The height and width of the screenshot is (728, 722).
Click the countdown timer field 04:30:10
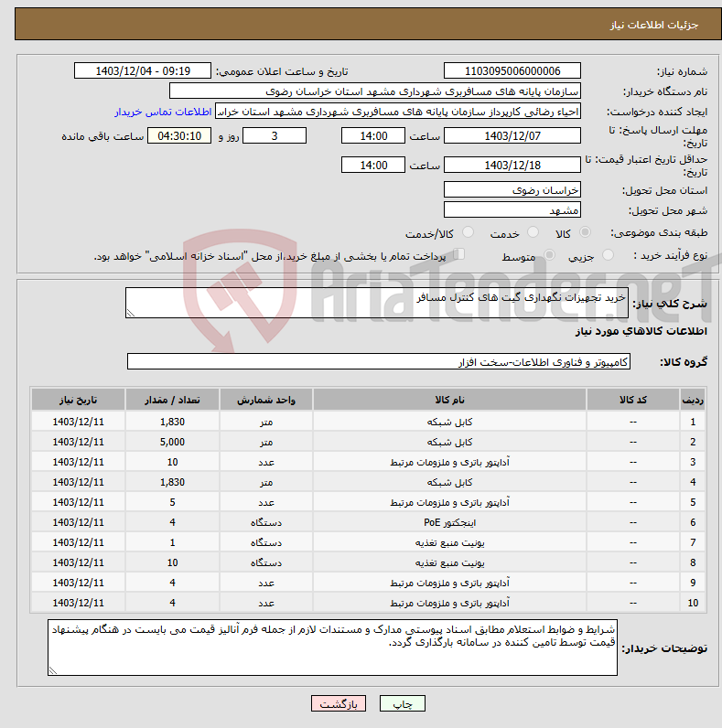pos(179,135)
